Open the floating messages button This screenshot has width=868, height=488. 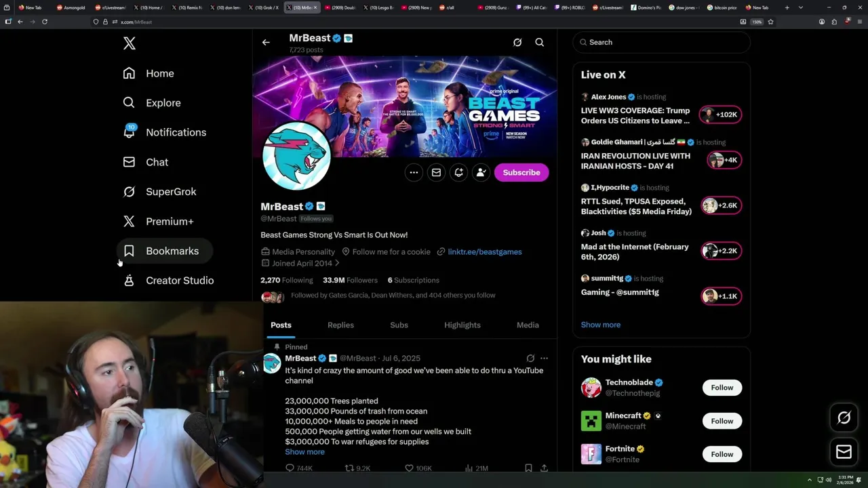click(844, 451)
